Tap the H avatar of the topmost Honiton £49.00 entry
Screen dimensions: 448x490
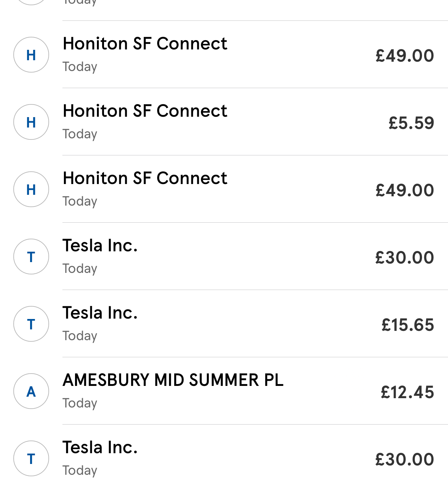[31, 55]
